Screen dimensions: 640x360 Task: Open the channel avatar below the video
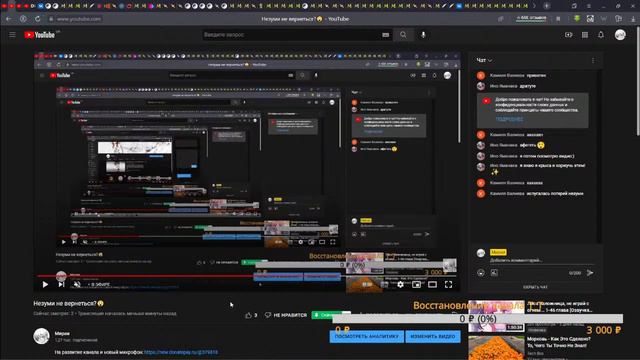point(41,336)
